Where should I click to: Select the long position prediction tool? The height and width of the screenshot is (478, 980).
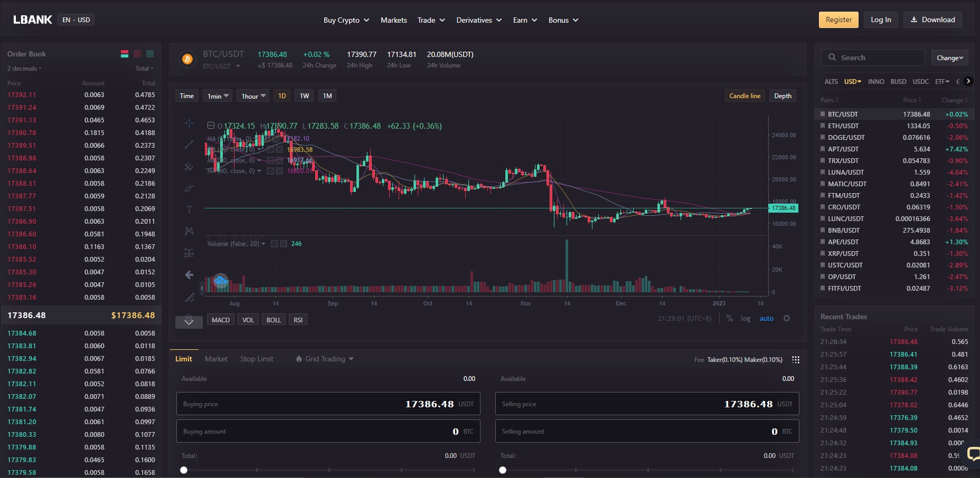pyautogui.click(x=189, y=253)
